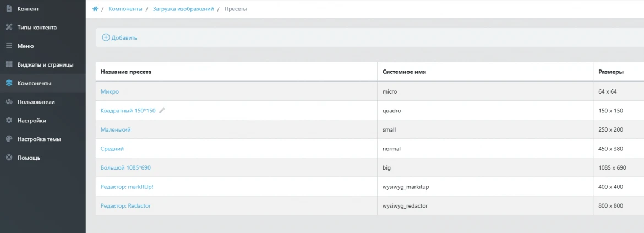Open the Загрузка изображений breadcrumb link
This screenshot has height=233, width=644.
183,9
